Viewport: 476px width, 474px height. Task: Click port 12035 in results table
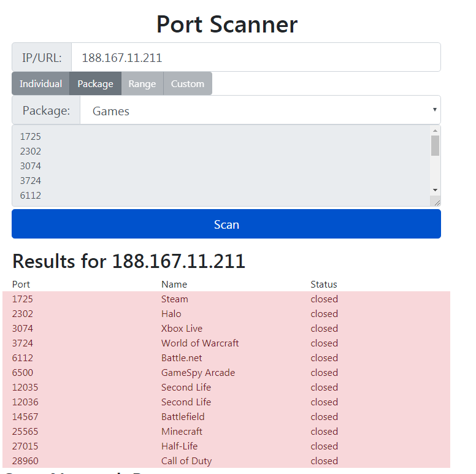(x=25, y=388)
